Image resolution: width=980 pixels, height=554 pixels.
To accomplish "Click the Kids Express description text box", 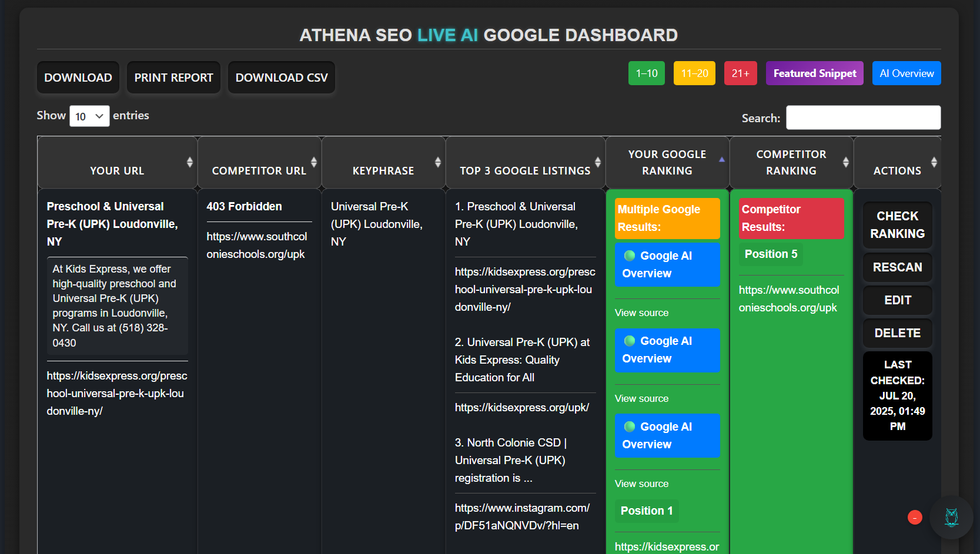I will (118, 306).
